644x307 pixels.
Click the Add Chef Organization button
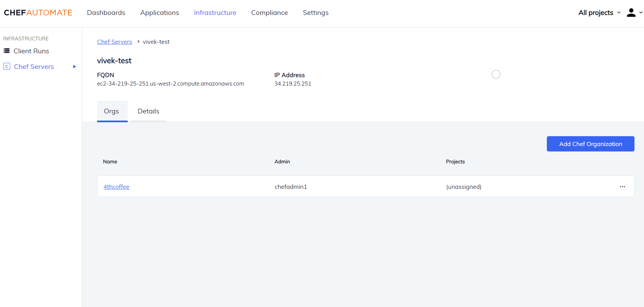coord(590,144)
